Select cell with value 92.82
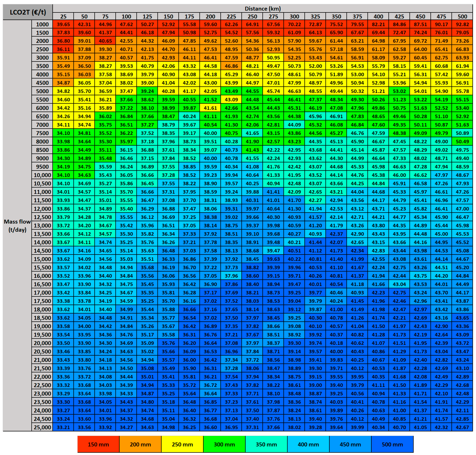 (x=462, y=24)
